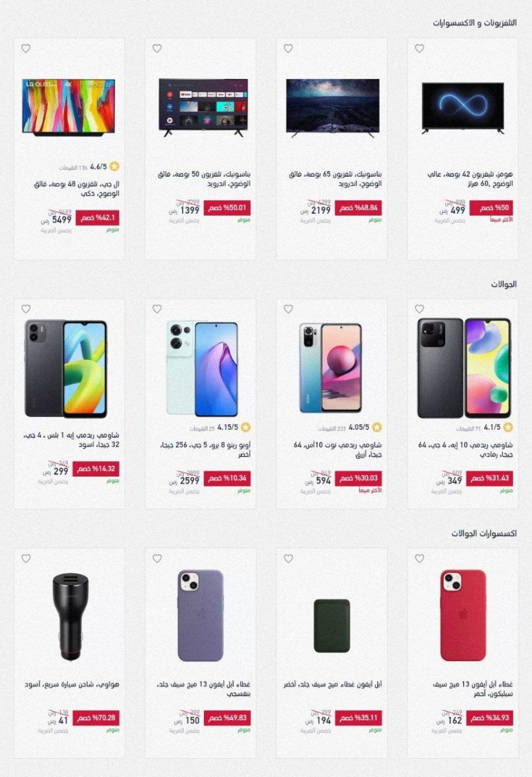The image size is (532, 777).
Task: Heart the red iPhone 13 silicone case
Action: point(419,558)
